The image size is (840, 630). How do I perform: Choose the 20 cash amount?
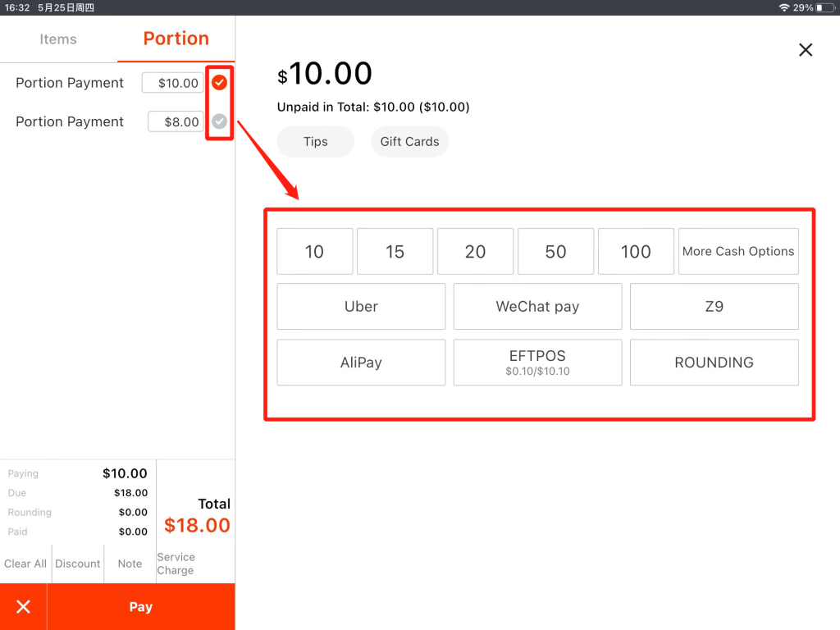tap(475, 251)
